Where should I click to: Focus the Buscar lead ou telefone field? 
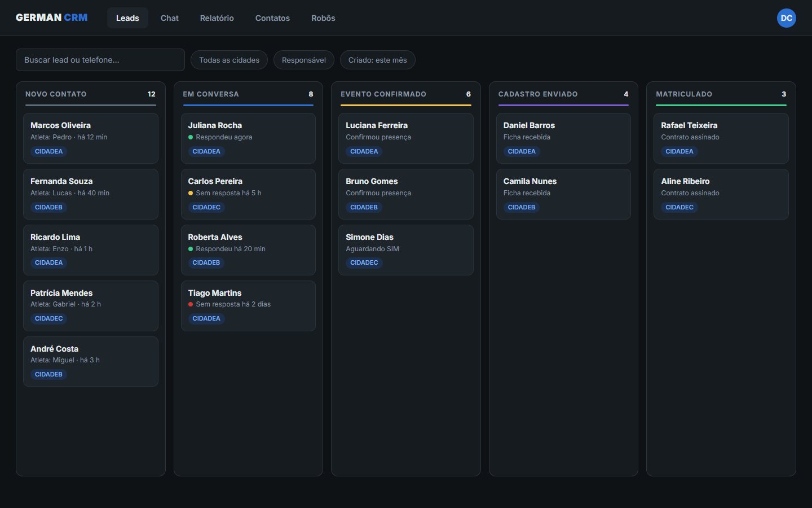pyautogui.click(x=100, y=60)
